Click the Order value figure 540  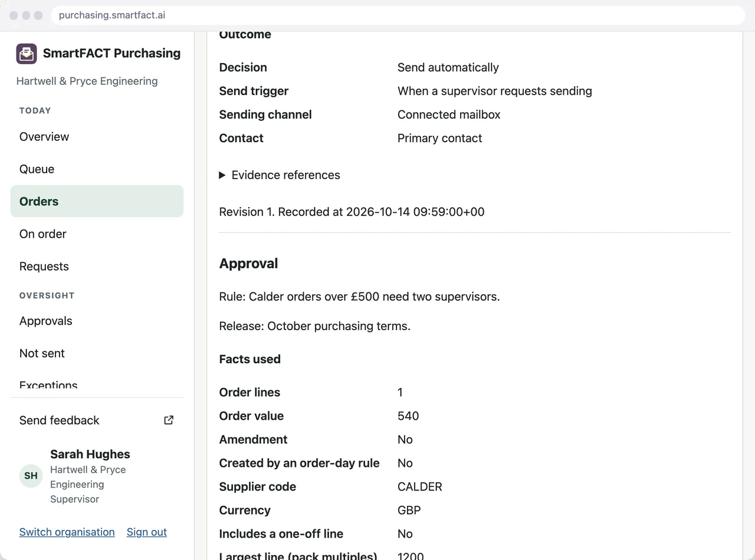pos(408,416)
